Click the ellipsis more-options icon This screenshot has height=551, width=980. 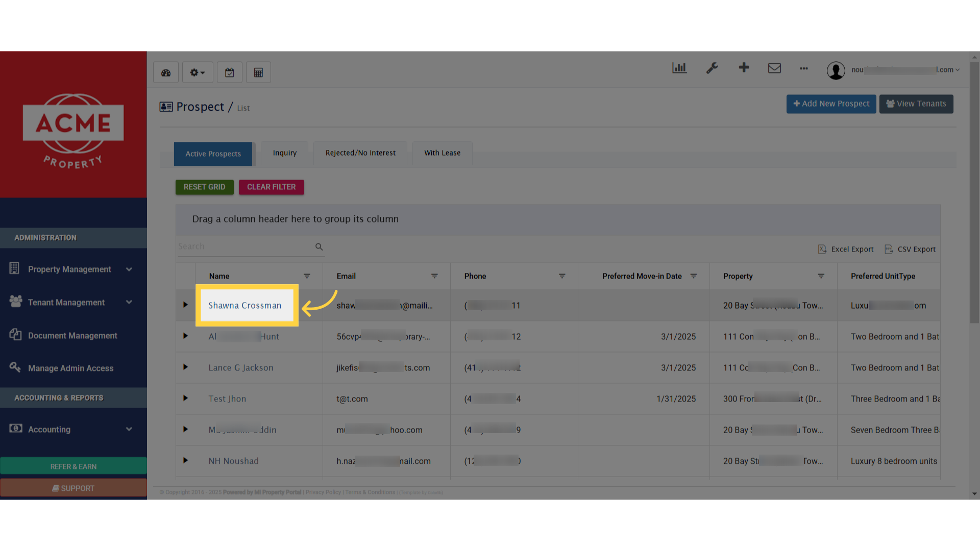click(803, 69)
